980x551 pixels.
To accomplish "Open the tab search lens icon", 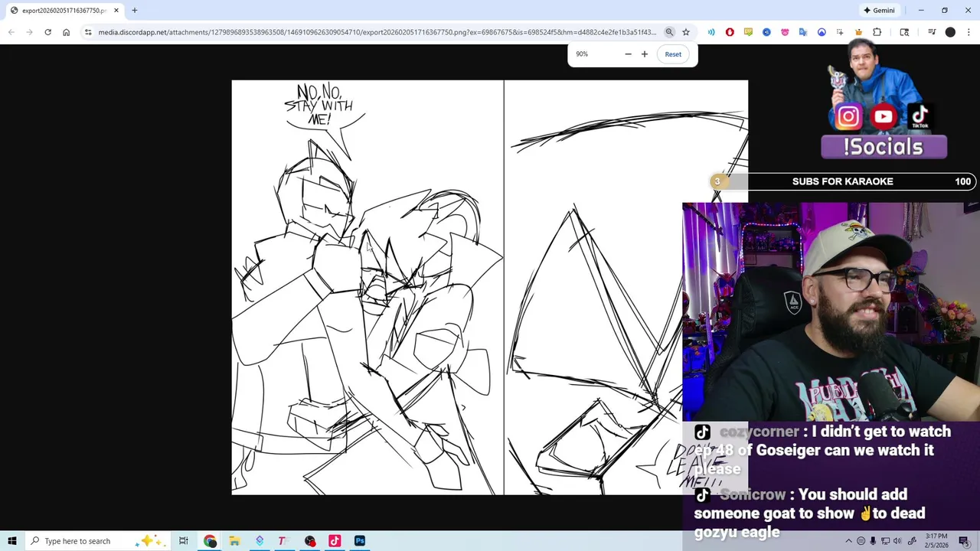I will [904, 32].
